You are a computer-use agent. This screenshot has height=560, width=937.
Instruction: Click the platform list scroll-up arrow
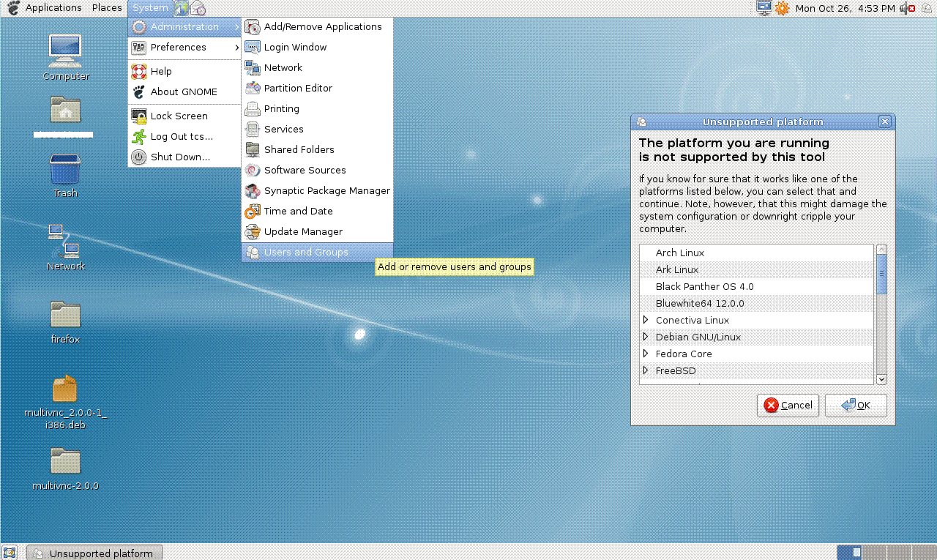[881, 250]
